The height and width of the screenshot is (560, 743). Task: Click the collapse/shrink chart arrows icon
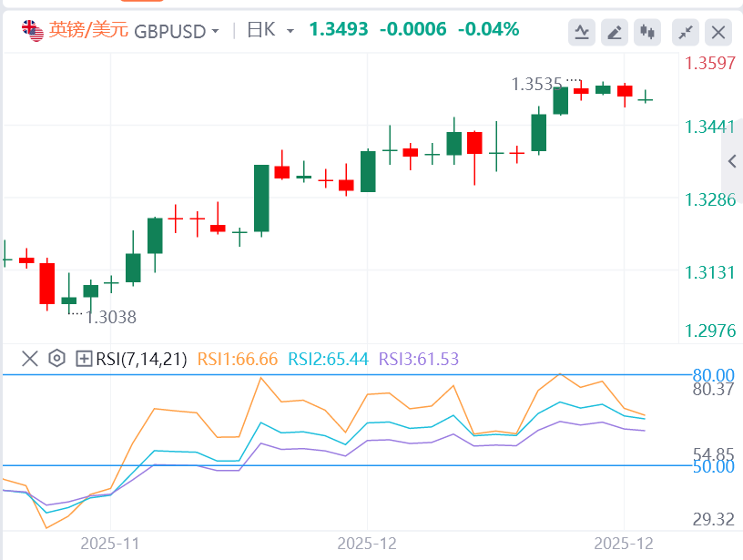(686, 33)
